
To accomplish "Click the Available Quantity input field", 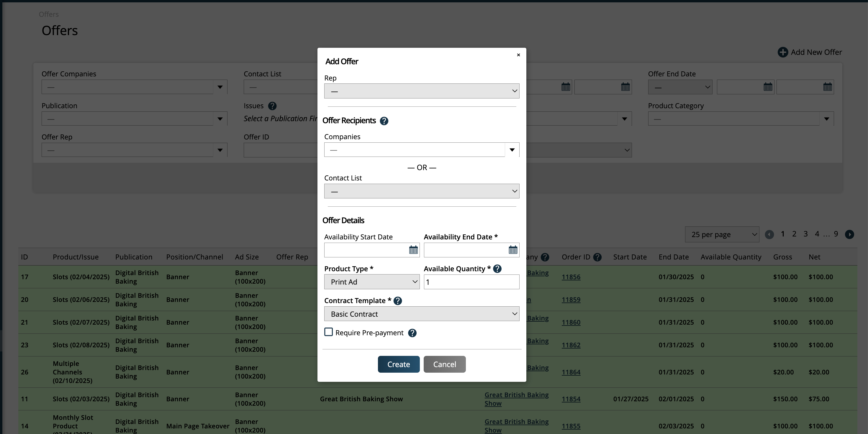I will tap(471, 282).
